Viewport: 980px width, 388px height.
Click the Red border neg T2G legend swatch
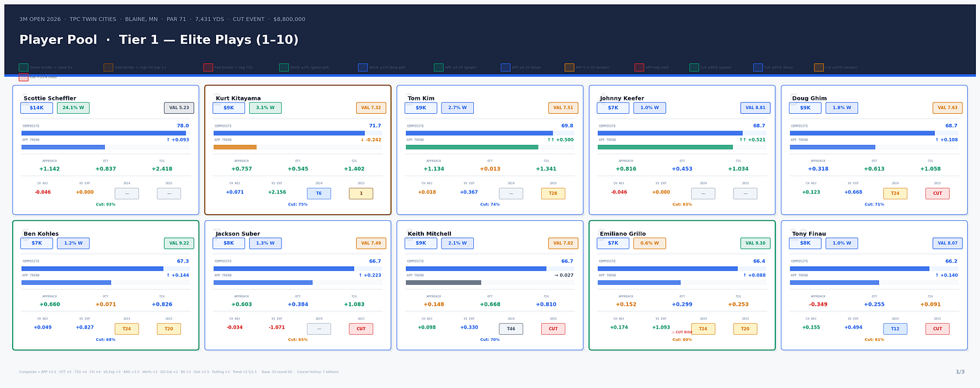[x=208, y=67]
